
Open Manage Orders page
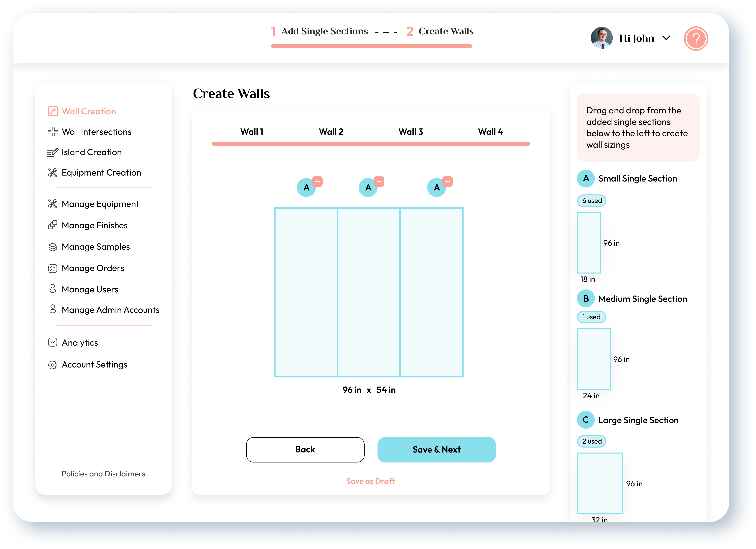tap(93, 268)
